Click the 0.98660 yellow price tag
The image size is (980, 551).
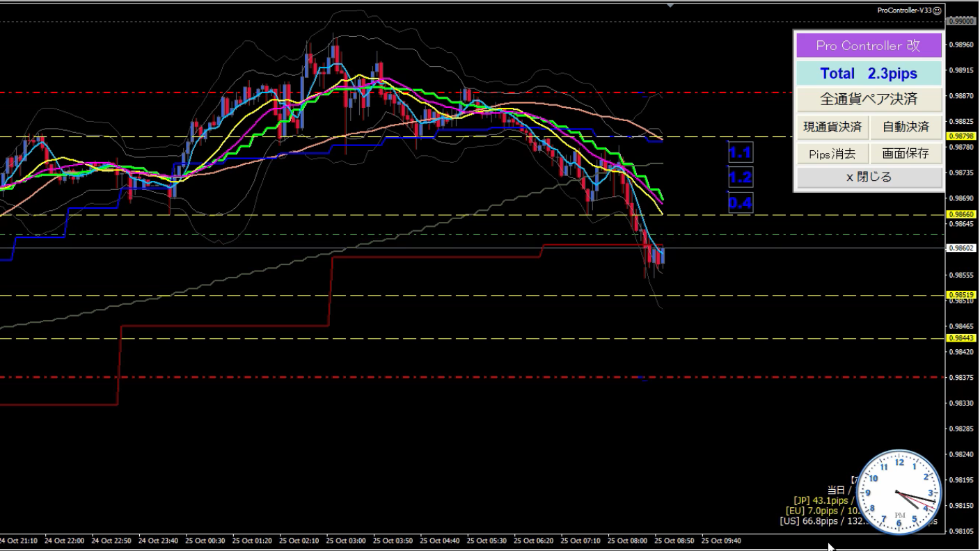(961, 215)
